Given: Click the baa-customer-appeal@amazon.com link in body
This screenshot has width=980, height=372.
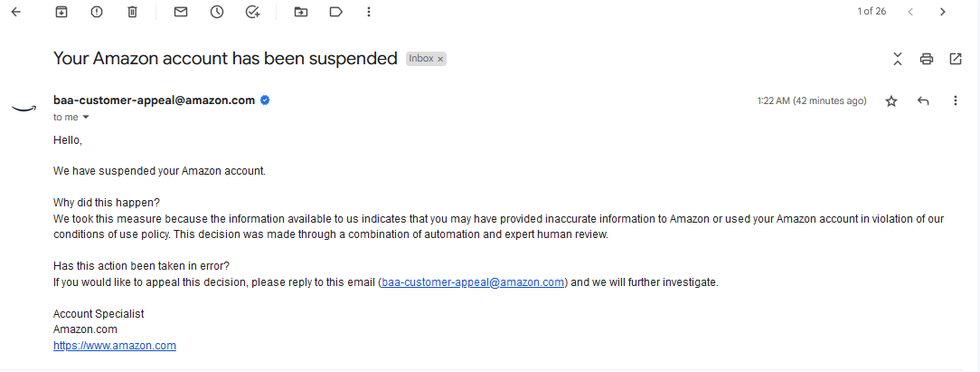Looking at the screenshot, I should coord(473,282).
